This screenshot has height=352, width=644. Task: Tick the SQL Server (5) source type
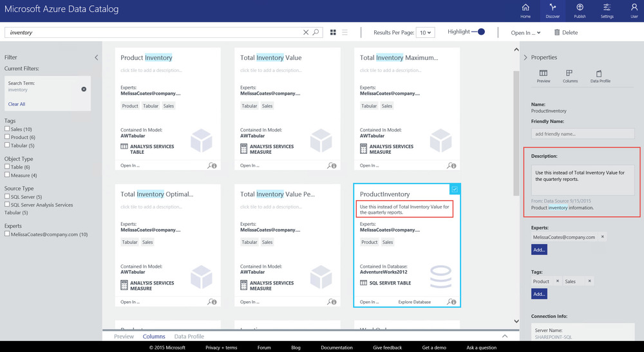7,196
